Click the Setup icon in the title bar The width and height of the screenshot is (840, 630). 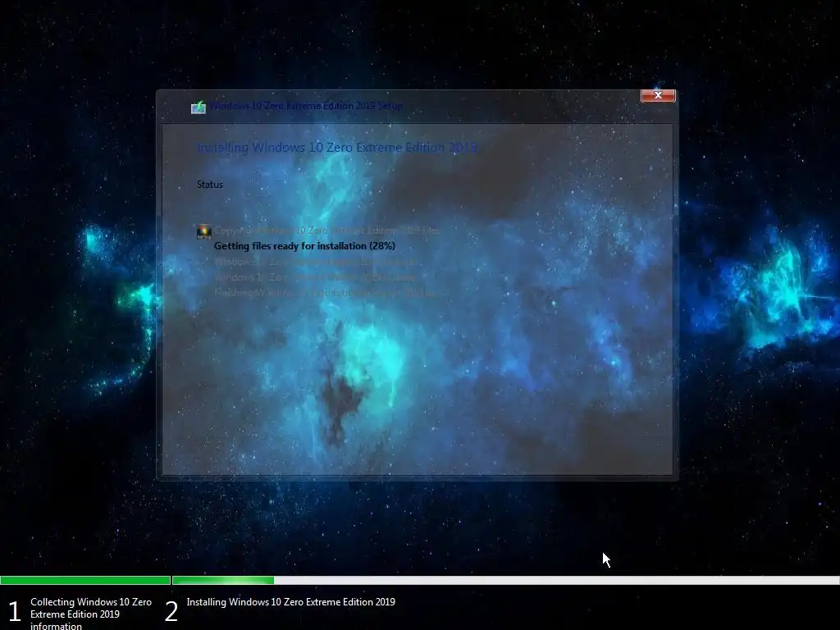(199, 107)
